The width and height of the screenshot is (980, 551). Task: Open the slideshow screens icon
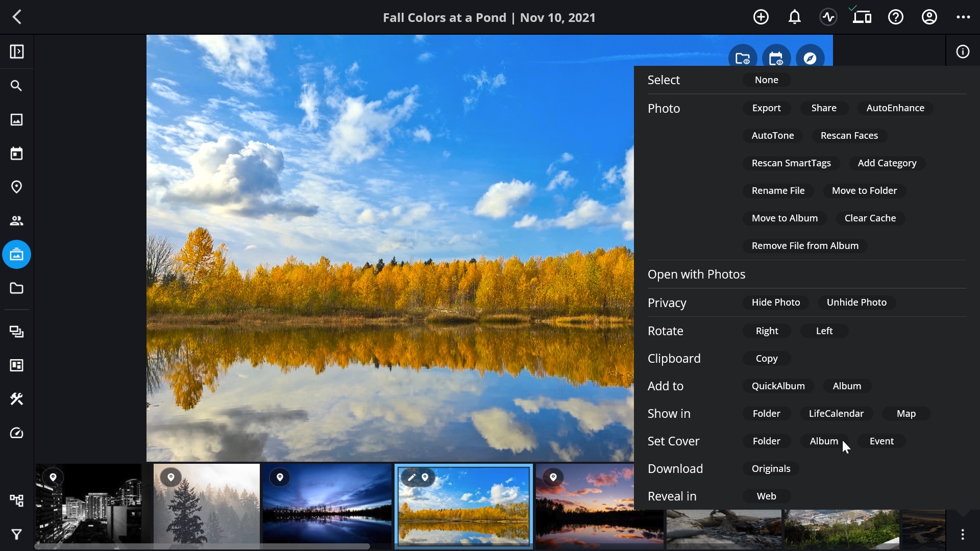pos(17,332)
